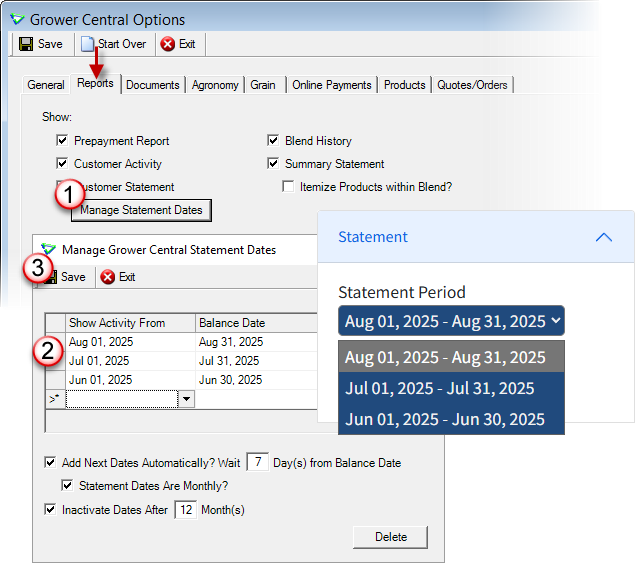Select the Reports tab

[x=96, y=83]
